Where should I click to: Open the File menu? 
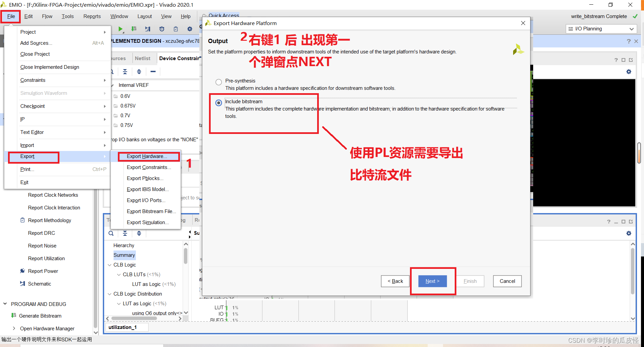coord(11,16)
